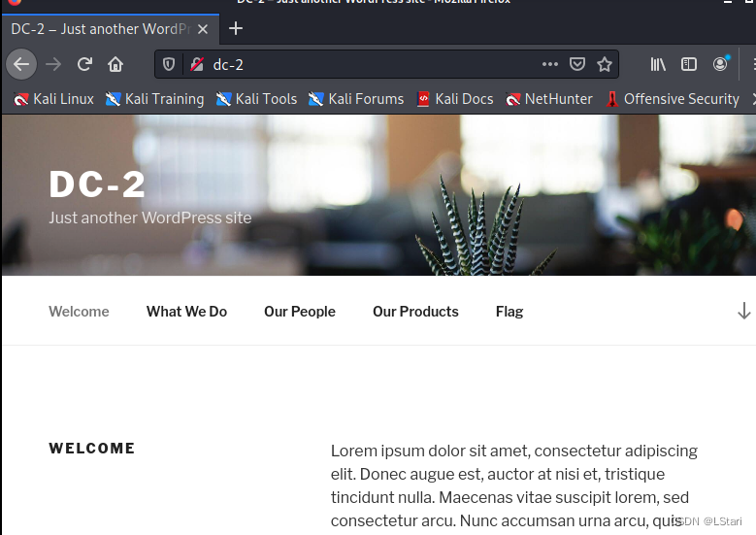
Task: Click the Lorem ipsum paragraph text
Action: tap(514, 485)
